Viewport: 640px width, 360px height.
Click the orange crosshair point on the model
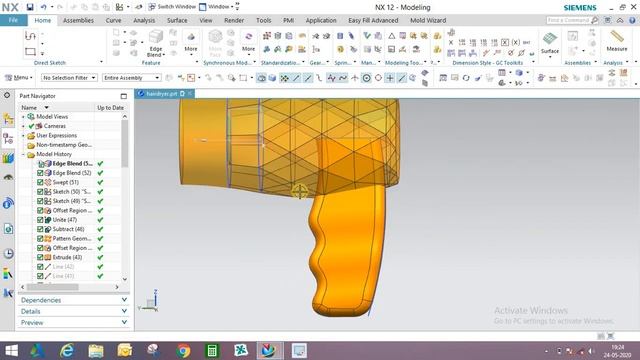[299, 191]
